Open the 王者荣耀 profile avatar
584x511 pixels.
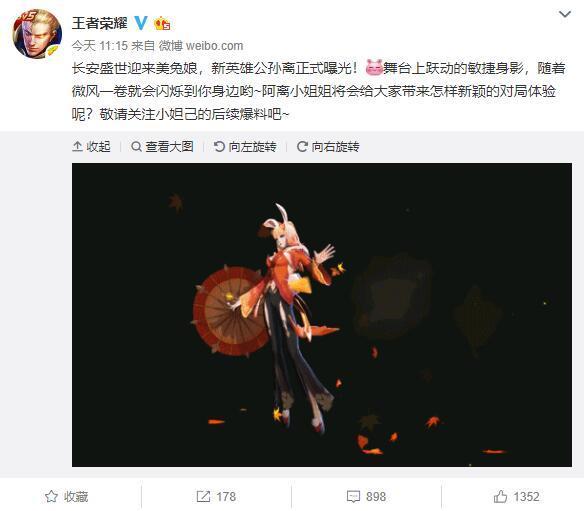[x=37, y=34]
